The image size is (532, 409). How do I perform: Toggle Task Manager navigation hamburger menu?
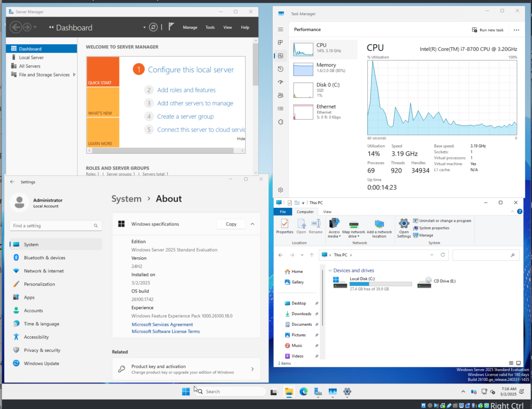tap(281, 30)
